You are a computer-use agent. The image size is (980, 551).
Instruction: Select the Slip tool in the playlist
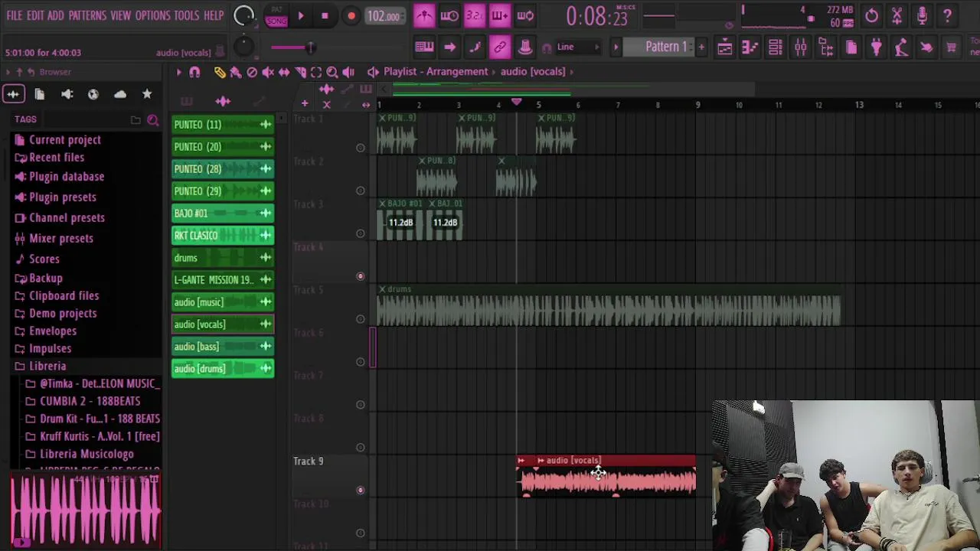[x=284, y=72]
